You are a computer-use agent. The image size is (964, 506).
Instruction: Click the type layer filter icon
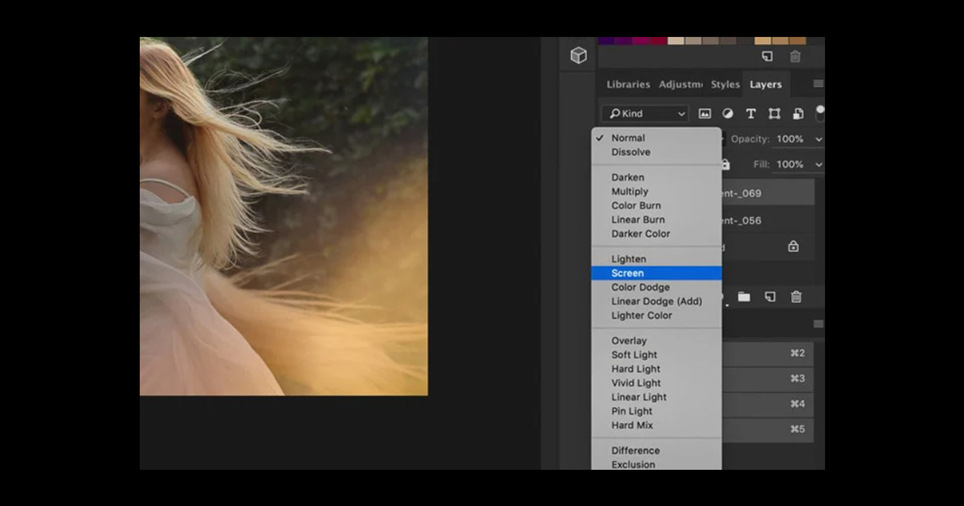tap(751, 113)
